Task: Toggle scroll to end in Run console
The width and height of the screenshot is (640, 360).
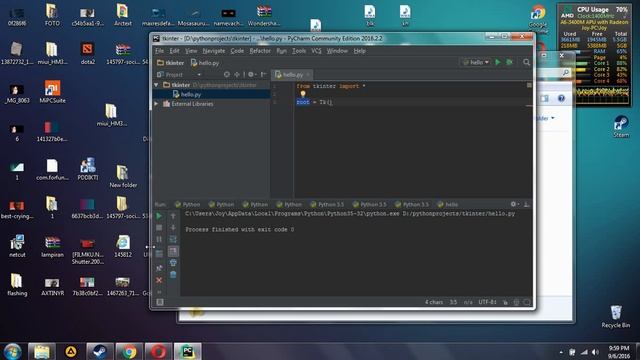Action: [173, 251]
